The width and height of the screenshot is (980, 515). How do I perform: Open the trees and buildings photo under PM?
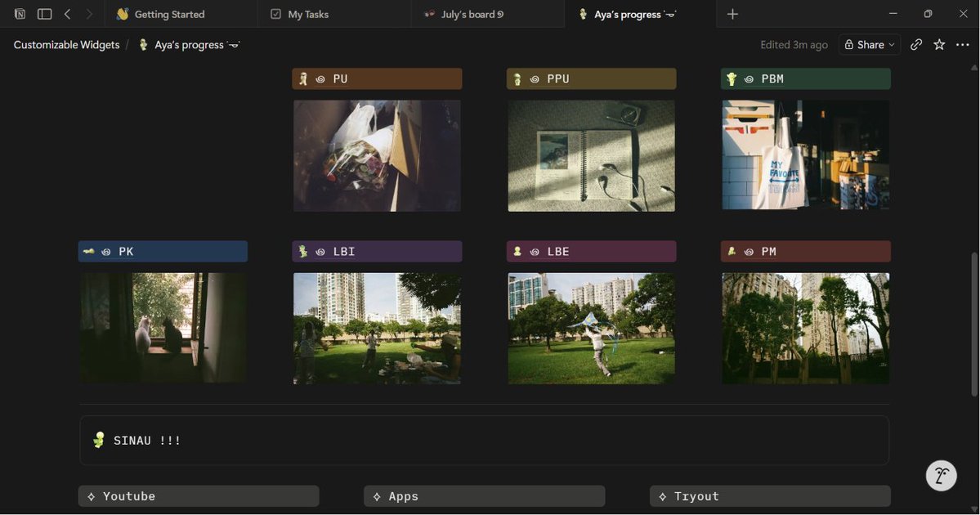click(x=806, y=328)
